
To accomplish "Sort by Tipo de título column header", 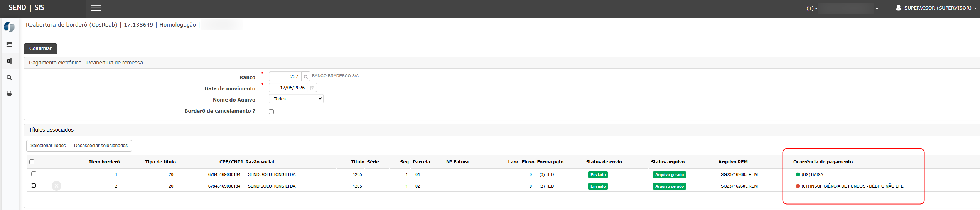I will point(160,162).
